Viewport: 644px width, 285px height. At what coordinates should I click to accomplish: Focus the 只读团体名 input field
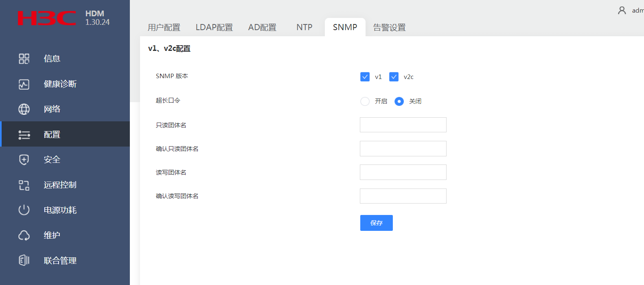(x=403, y=125)
